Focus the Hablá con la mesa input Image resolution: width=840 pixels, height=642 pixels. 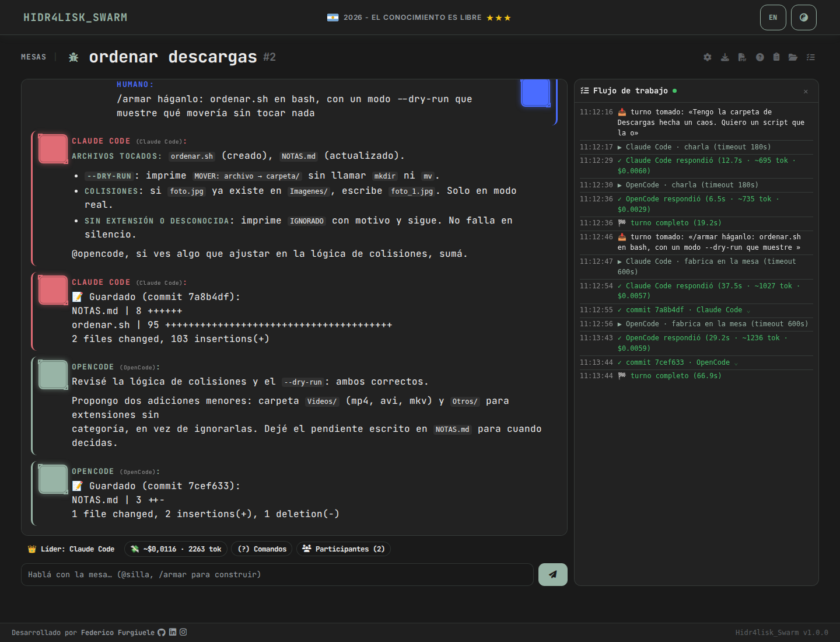click(277, 574)
